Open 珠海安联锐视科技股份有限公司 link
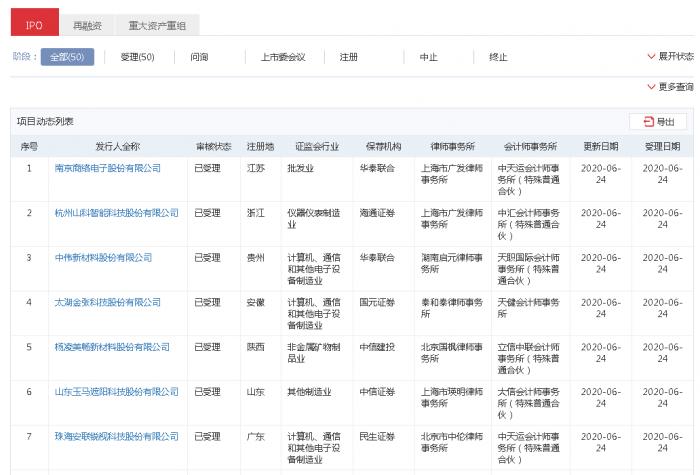Viewport: 700px width, 475px height. [x=116, y=437]
